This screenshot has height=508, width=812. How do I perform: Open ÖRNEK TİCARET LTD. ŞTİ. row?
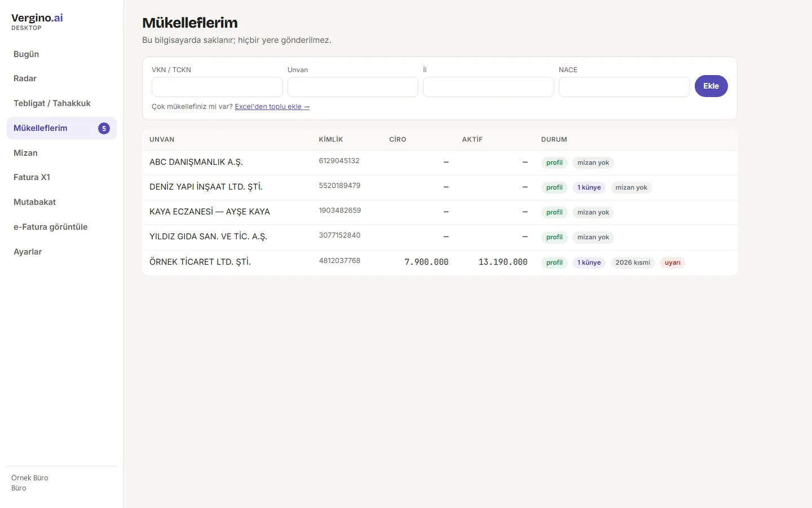[x=440, y=262]
